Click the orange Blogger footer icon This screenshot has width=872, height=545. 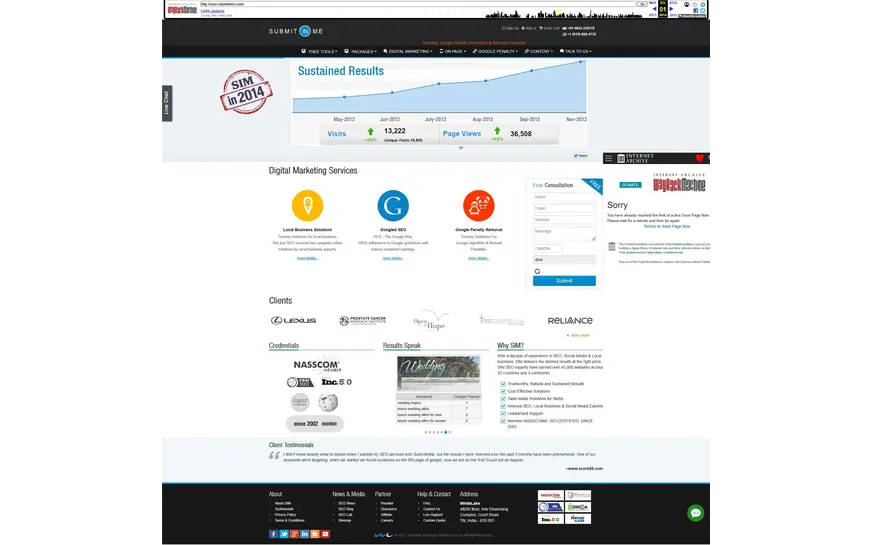tap(315, 534)
